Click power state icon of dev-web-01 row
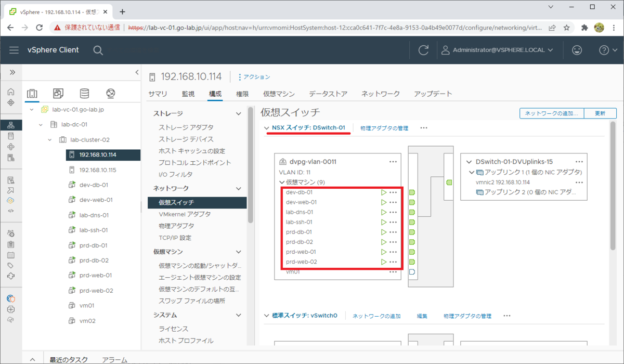 pos(384,202)
